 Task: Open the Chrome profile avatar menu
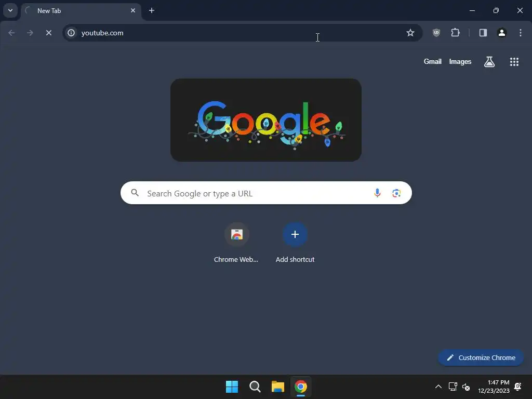502,33
